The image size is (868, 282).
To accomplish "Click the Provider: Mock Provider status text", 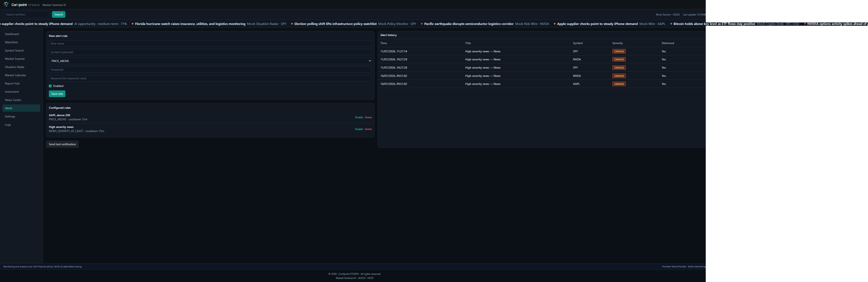I will pyautogui.click(x=674, y=267).
